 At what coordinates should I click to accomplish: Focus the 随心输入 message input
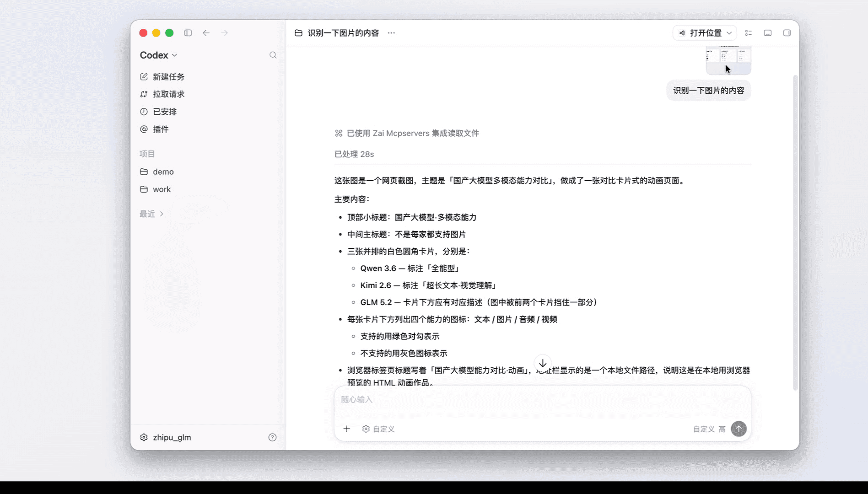[543, 400]
